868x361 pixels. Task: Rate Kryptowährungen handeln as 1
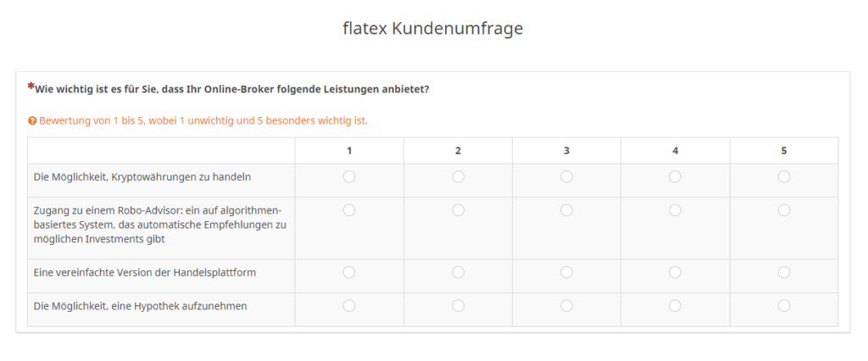tap(348, 176)
